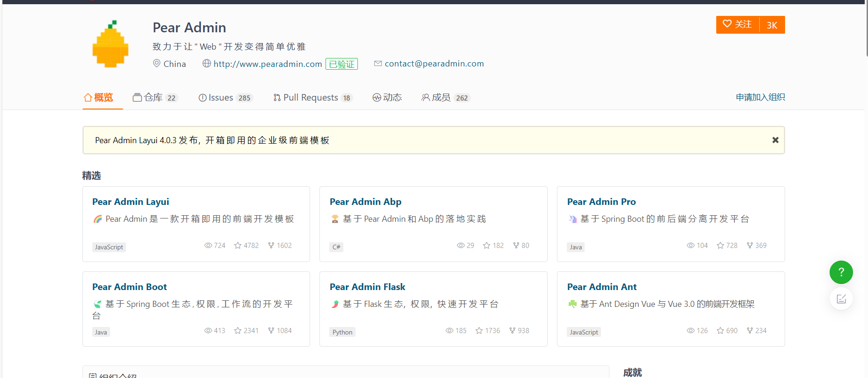Click the star icon on Pear Admin Layui
This screenshot has width=868, height=378.
(x=238, y=246)
